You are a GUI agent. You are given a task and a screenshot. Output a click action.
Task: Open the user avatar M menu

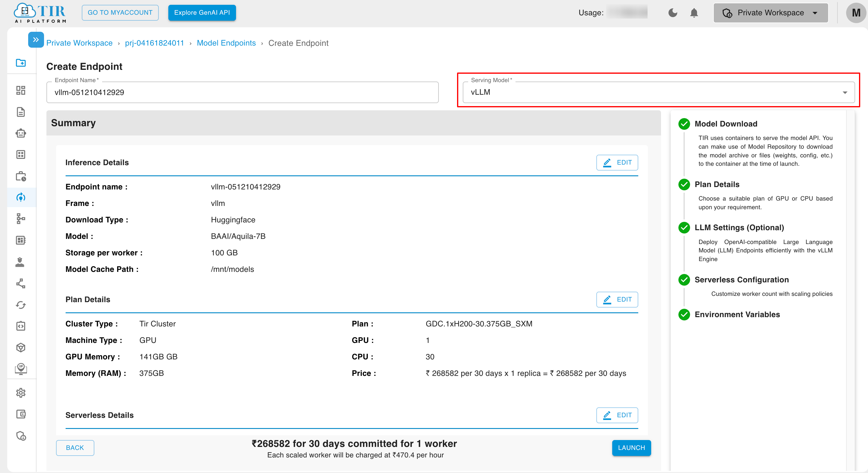click(x=856, y=13)
